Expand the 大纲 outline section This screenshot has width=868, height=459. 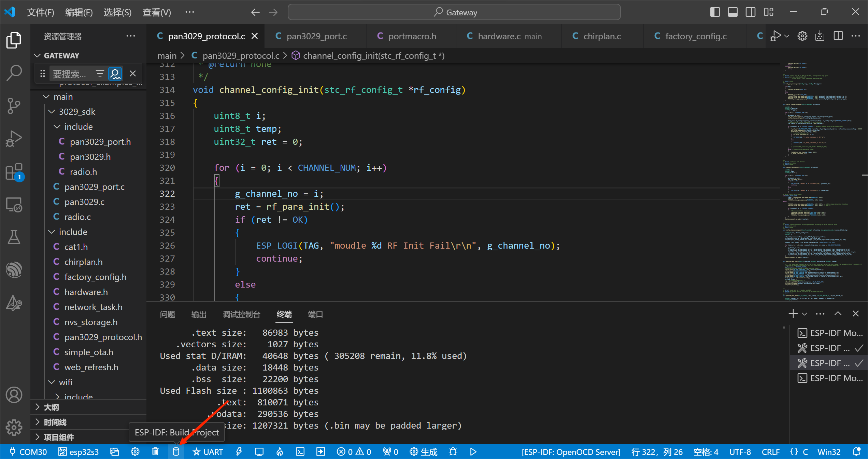click(51, 407)
